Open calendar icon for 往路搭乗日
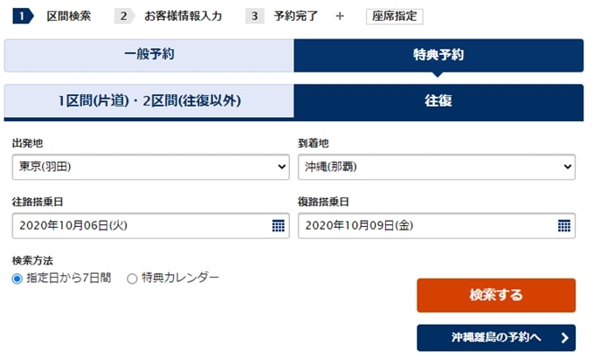The height and width of the screenshot is (364, 594). [278, 226]
